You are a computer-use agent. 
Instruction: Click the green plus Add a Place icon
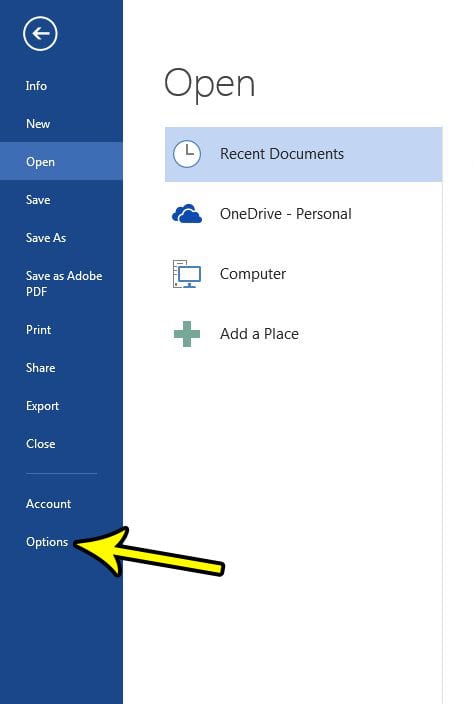187,334
